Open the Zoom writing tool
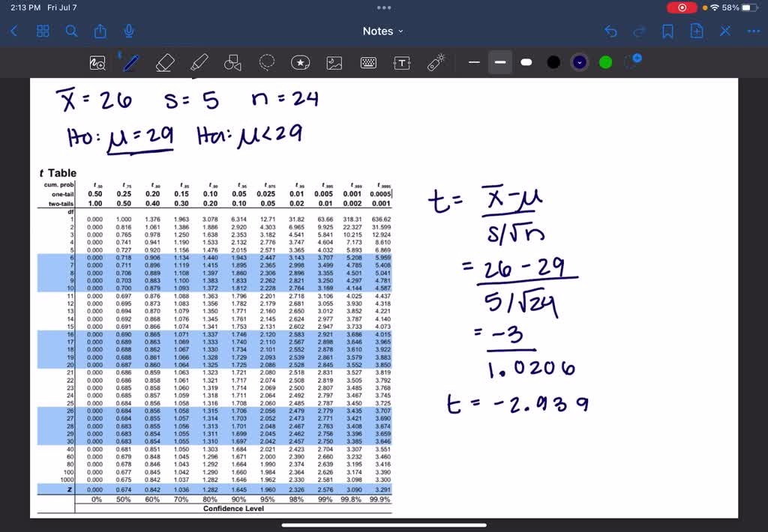Image resolution: width=768 pixels, height=532 pixels. [97, 63]
